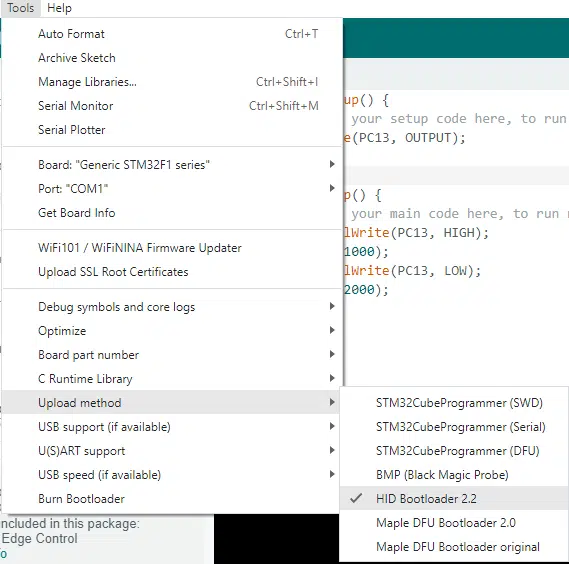Select BMP (Black Magic Probe) option

pos(454,474)
